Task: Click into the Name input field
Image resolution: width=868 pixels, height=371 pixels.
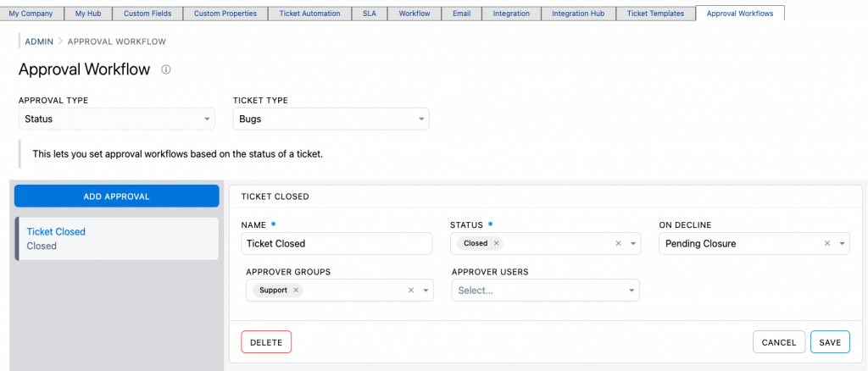Action: (337, 243)
